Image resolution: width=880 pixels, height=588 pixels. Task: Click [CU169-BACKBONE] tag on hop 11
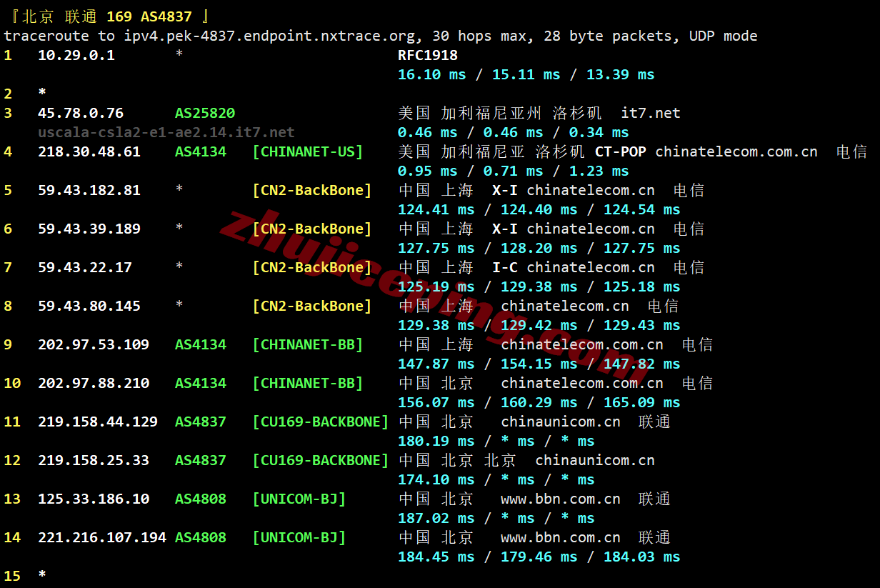(321, 422)
